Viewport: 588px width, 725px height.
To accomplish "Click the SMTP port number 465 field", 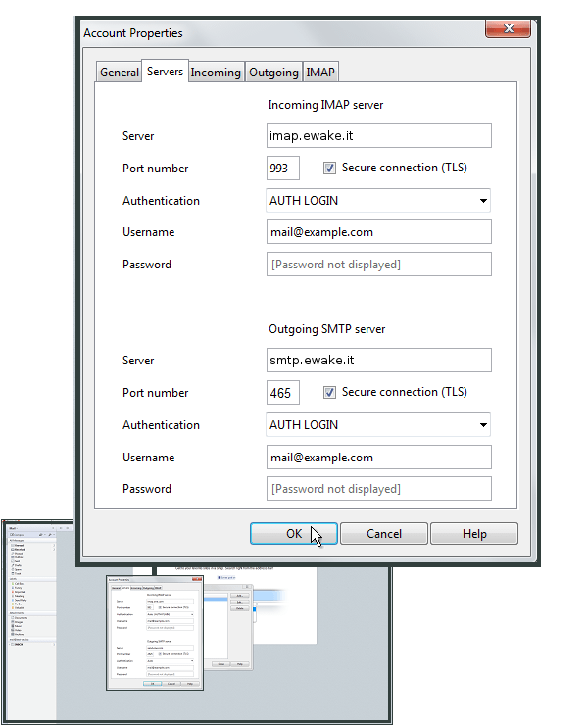I will pos(283,393).
